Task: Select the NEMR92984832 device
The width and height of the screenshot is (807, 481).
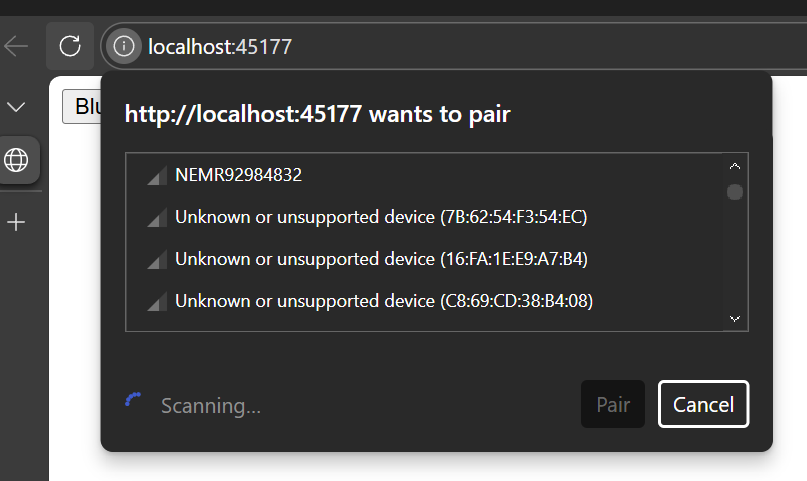Action: tap(238, 175)
